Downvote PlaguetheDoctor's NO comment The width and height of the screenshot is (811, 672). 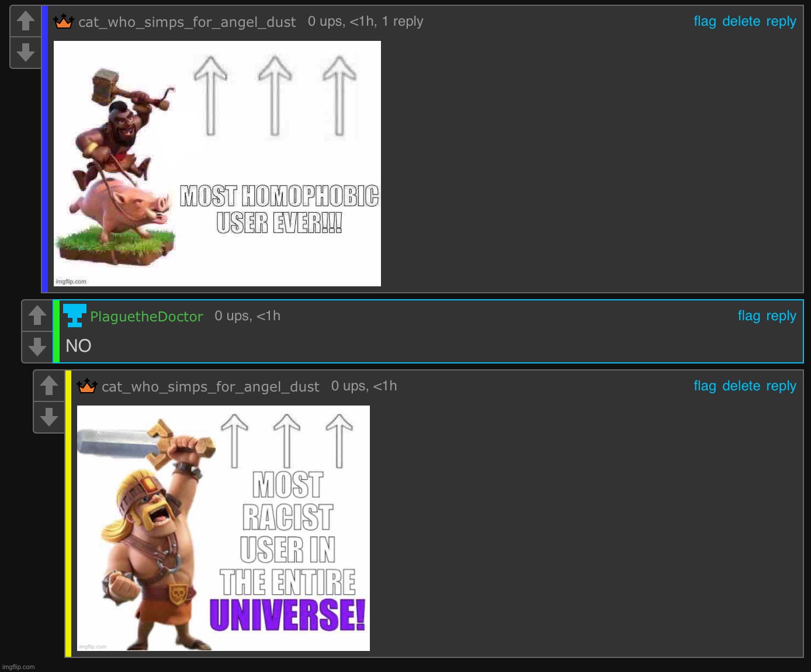37,347
